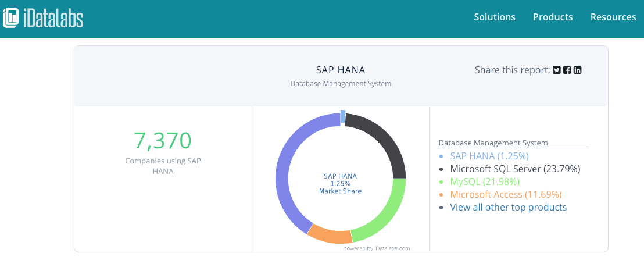Click the Database Management System subtitle under title

tap(341, 84)
